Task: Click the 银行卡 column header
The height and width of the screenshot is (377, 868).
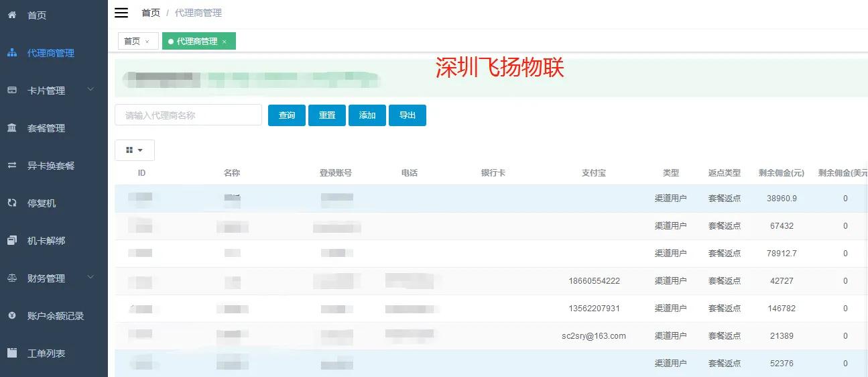Action: coord(493,173)
